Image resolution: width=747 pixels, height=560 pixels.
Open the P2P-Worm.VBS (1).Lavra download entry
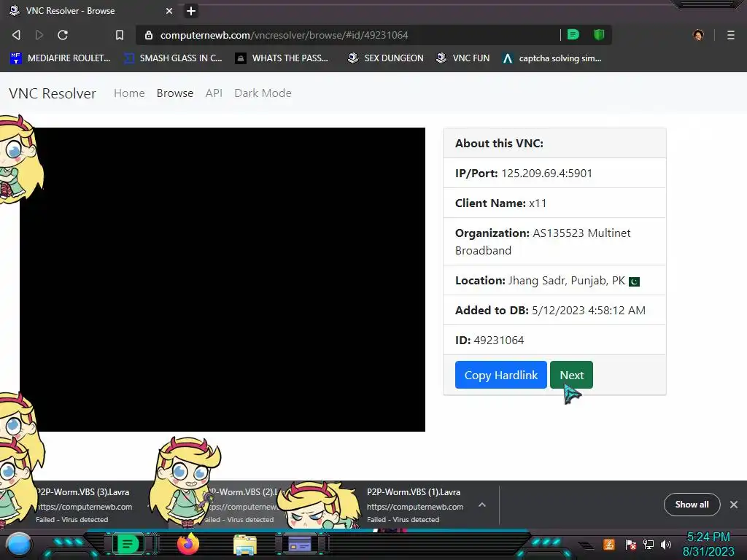point(414,505)
